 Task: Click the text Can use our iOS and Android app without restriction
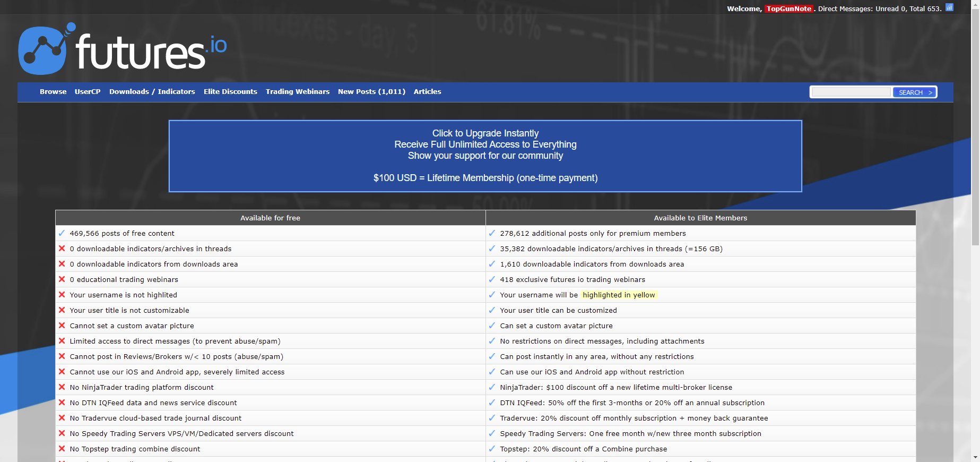point(592,372)
